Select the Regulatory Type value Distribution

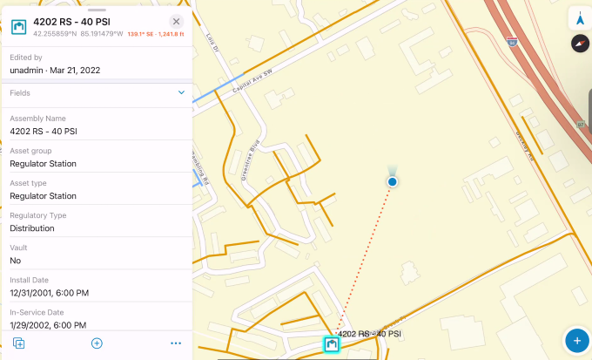point(32,228)
